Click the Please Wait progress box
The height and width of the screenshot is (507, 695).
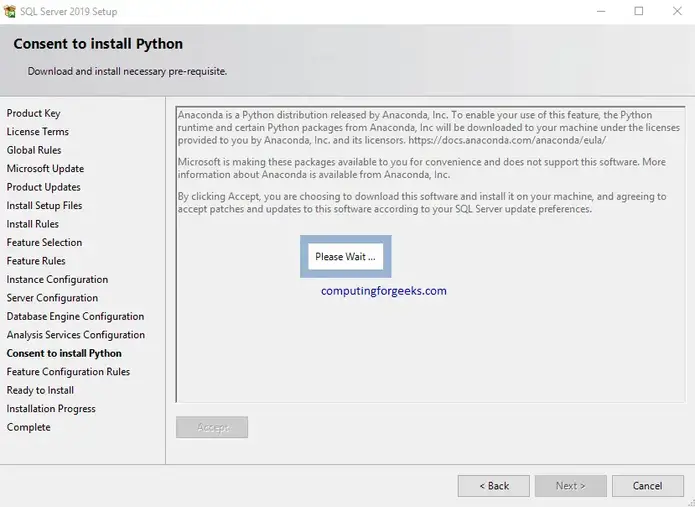click(346, 257)
